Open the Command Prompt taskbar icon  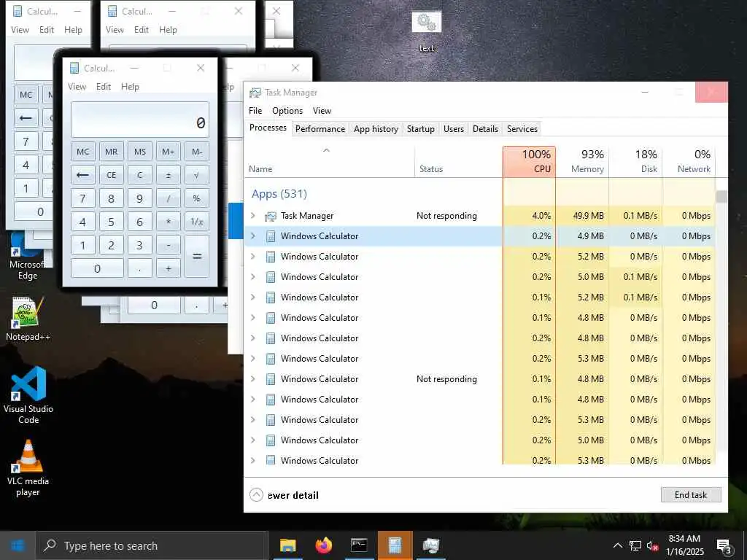tap(359, 545)
